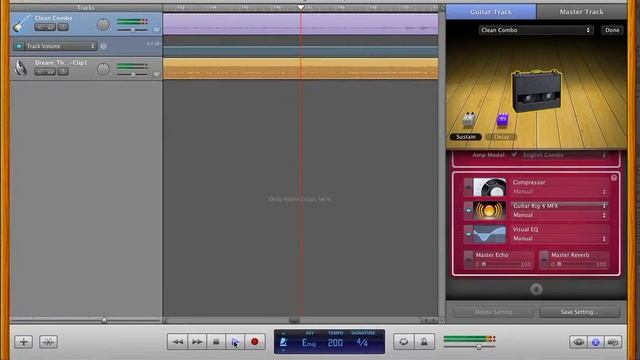Switch to the Guitar Track tab

pyautogui.click(x=491, y=12)
